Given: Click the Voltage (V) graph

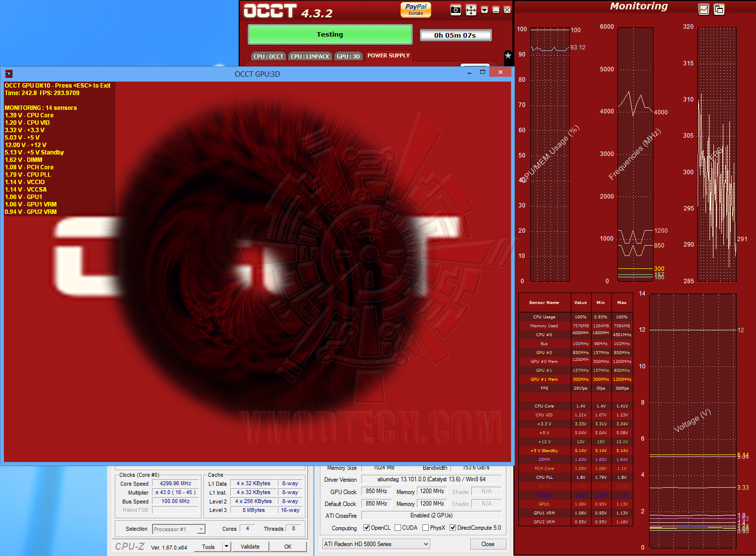Looking at the screenshot, I should point(692,421).
